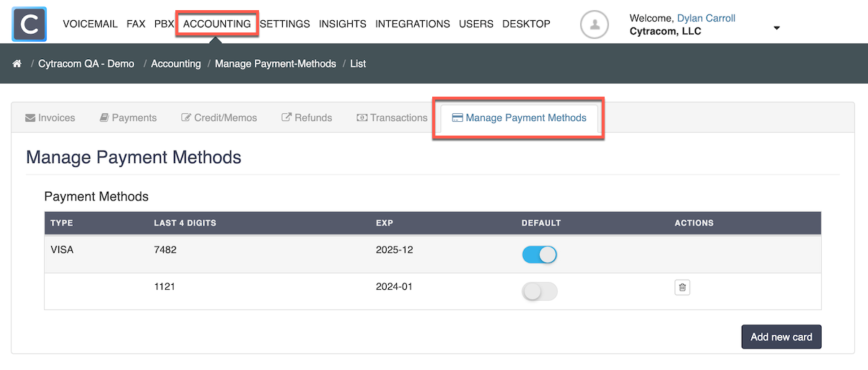The image size is (868, 370).
Task: Click the Add new card button
Action: (x=781, y=337)
